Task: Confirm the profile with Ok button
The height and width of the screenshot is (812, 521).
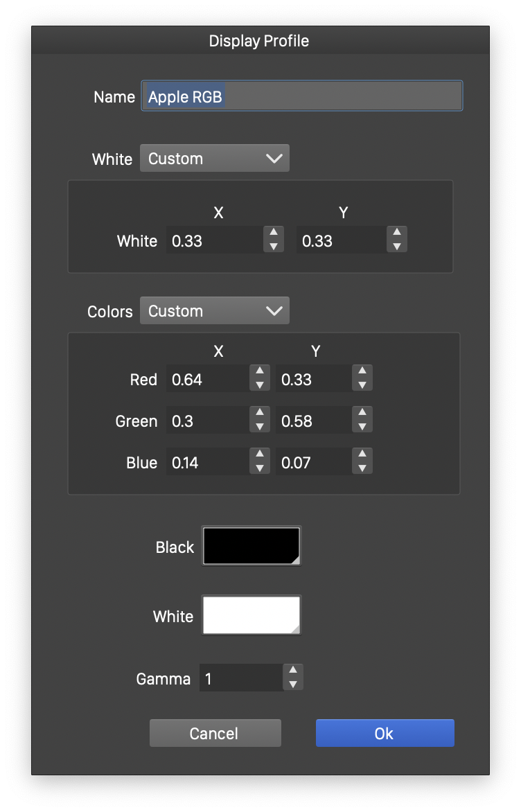Action: pos(385,734)
